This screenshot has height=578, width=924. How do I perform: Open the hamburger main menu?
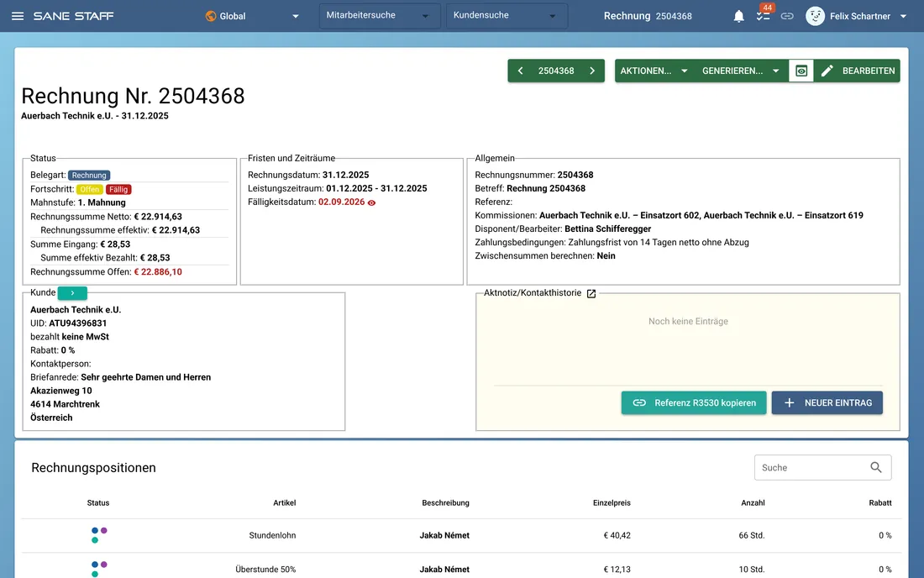tap(18, 16)
